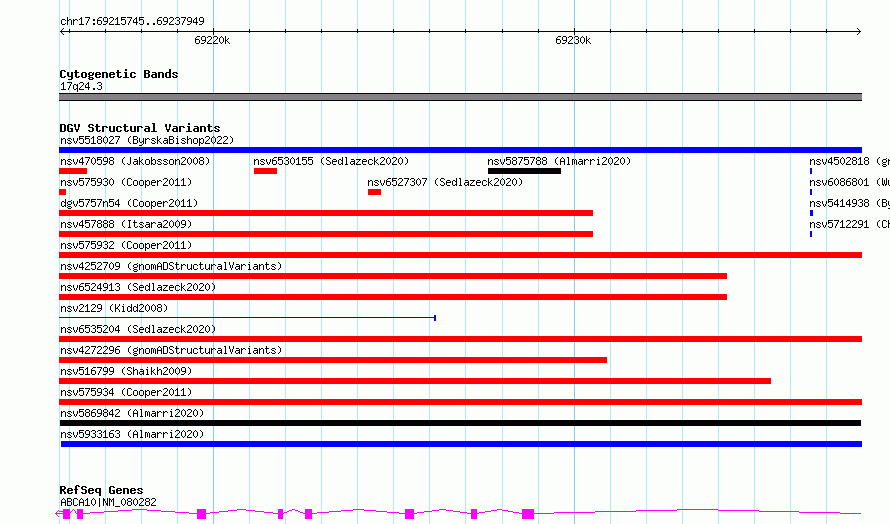This screenshot has height=524, width=890.
Task: Click the red bar under nsv575934
Action: [x=460, y=402]
